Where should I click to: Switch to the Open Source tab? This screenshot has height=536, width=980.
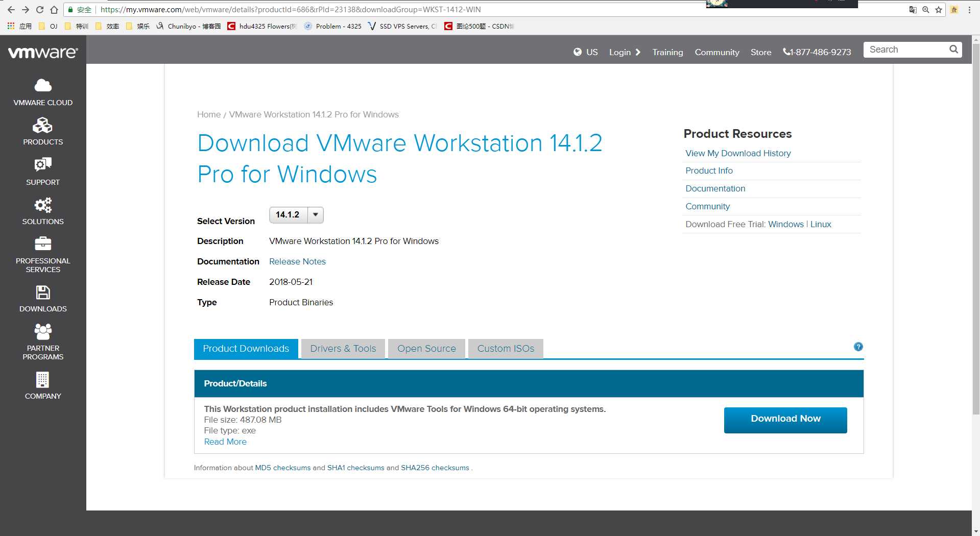[426, 349]
